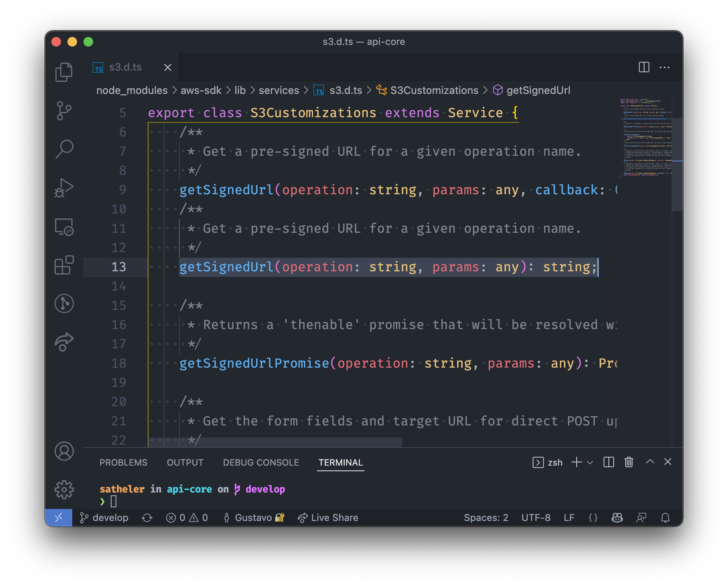Open the Manage gear icon

click(64, 490)
